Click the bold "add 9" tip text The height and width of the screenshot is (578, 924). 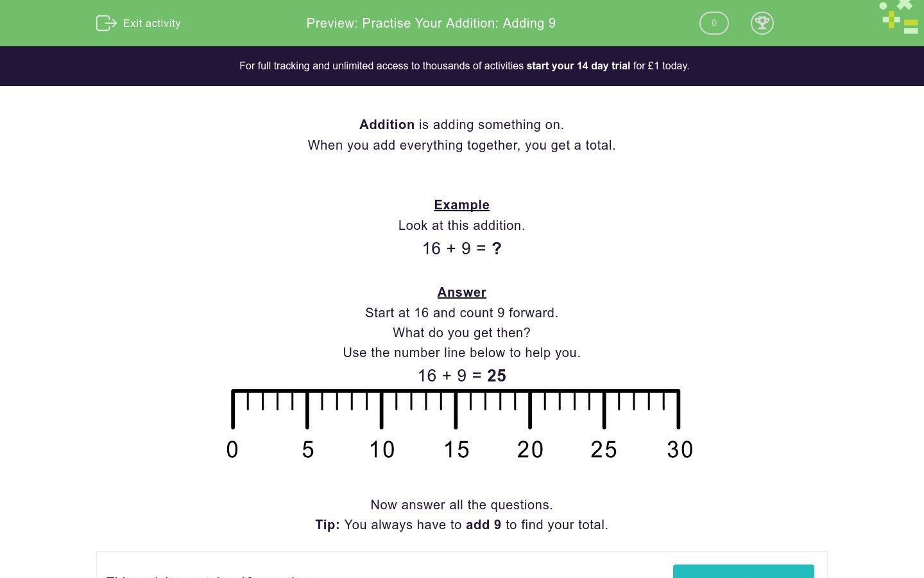click(x=483, y=525)
